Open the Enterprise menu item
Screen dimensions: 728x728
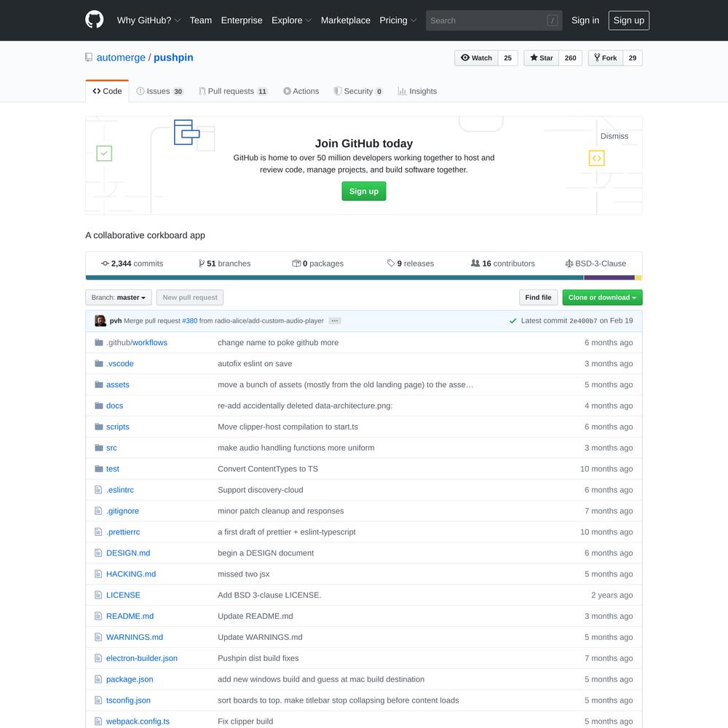click(x=242, y=20)
